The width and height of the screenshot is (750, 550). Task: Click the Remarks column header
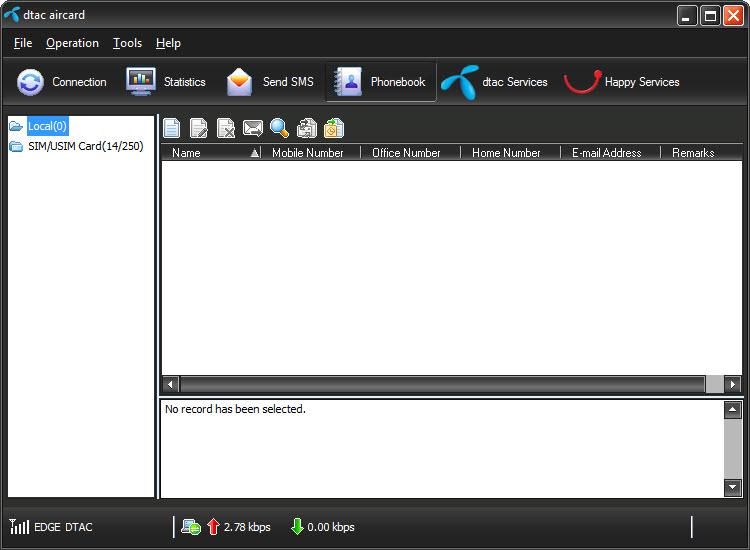[702, 153]
